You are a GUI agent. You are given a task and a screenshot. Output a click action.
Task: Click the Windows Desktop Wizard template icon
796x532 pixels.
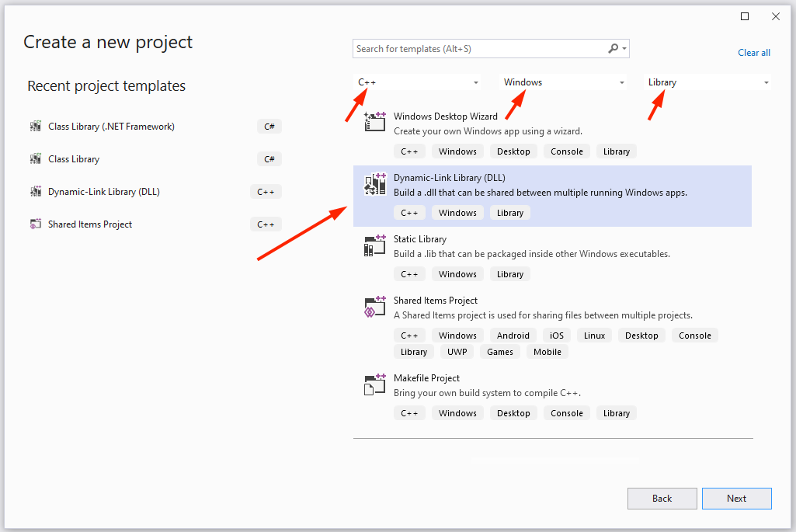tap(375, 121)
